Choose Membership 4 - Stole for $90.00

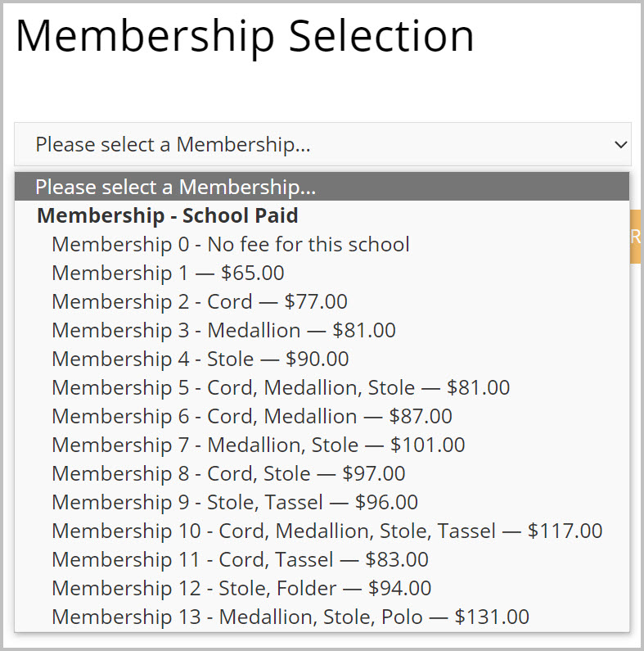click(200, 359)
